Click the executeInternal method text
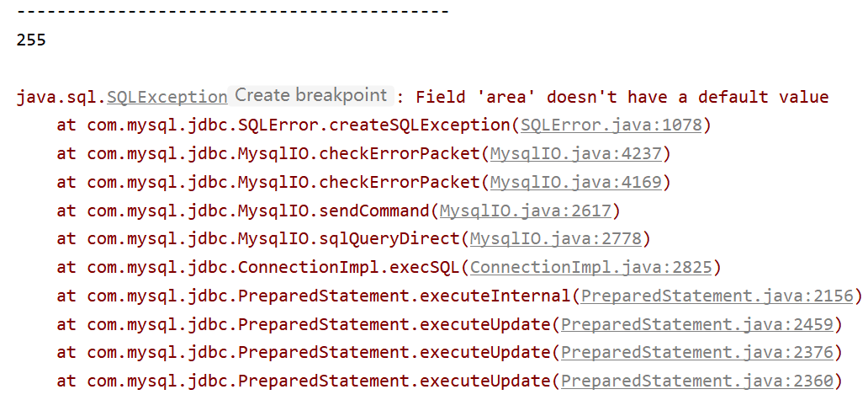 coord(495,296)
